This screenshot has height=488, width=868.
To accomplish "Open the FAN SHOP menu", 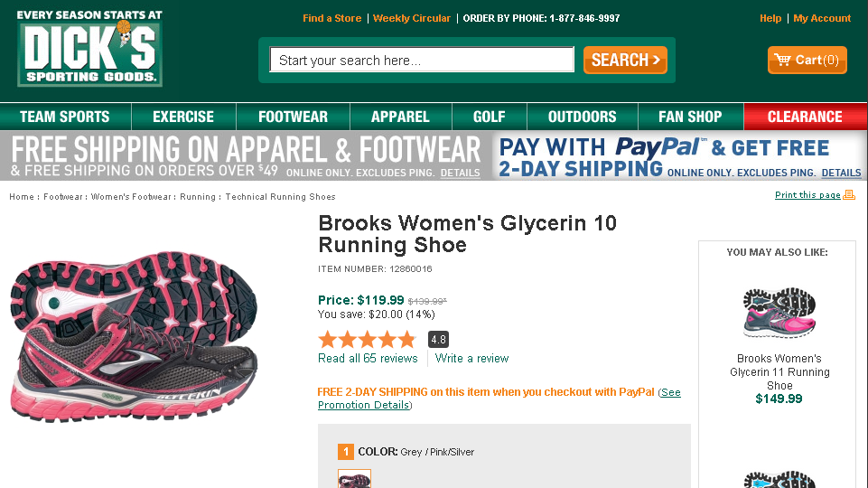I will click(x=690, y=117).
